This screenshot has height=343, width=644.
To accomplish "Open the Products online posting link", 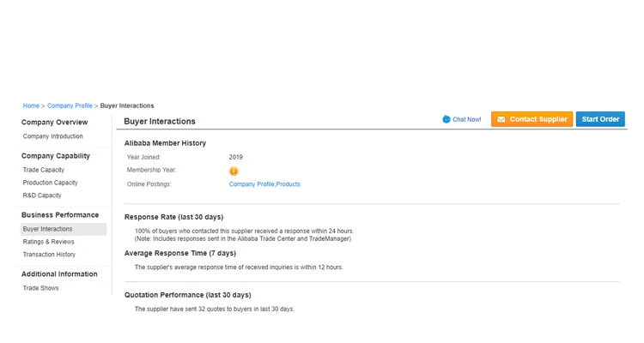I will pos(289,184).
